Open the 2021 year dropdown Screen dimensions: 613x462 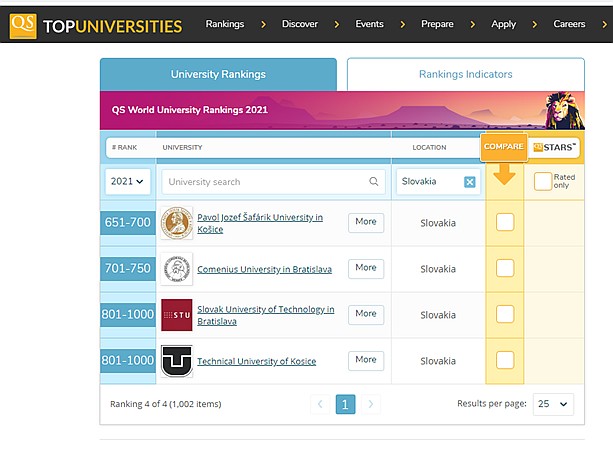pos(127,181)
